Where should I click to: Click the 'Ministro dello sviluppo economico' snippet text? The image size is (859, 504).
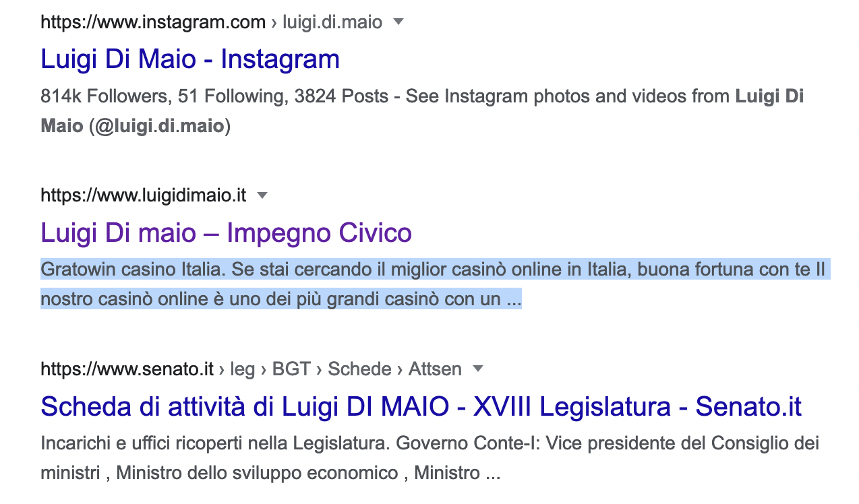pos(257,473)
